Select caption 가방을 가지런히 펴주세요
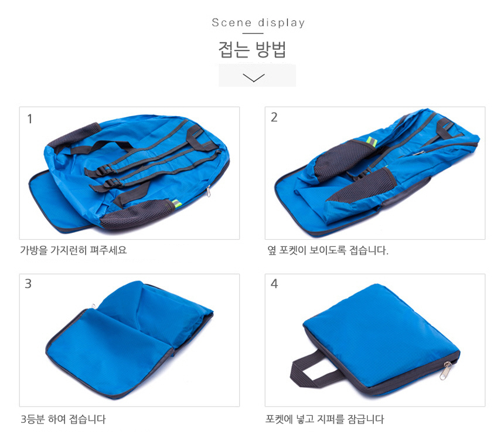 click(x=74, y=250)
